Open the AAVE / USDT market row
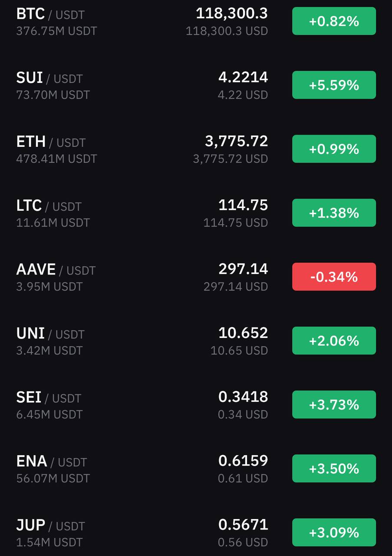This screenshot has width=392, height=556. coord(196,277)
